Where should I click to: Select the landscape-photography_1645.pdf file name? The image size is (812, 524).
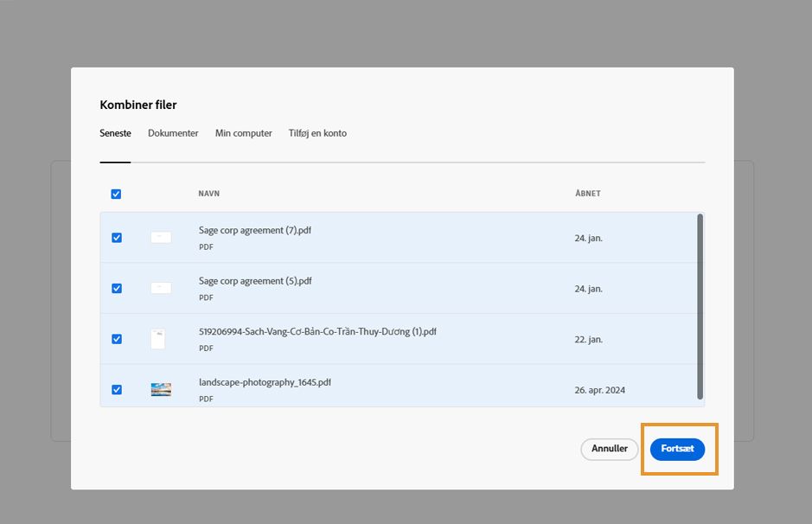[265, 382]
